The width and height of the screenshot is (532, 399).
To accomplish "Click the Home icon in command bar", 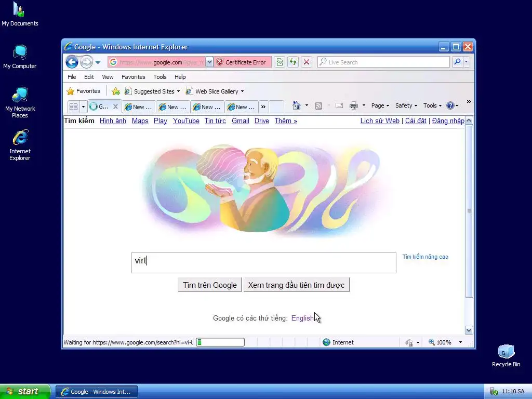I will click(x=297, y=105).
